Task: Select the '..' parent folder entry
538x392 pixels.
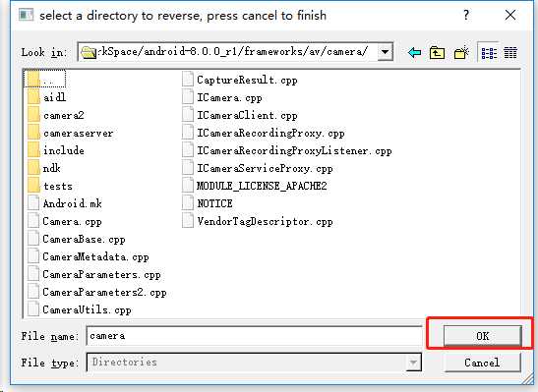Action: [x=44, y=80]
